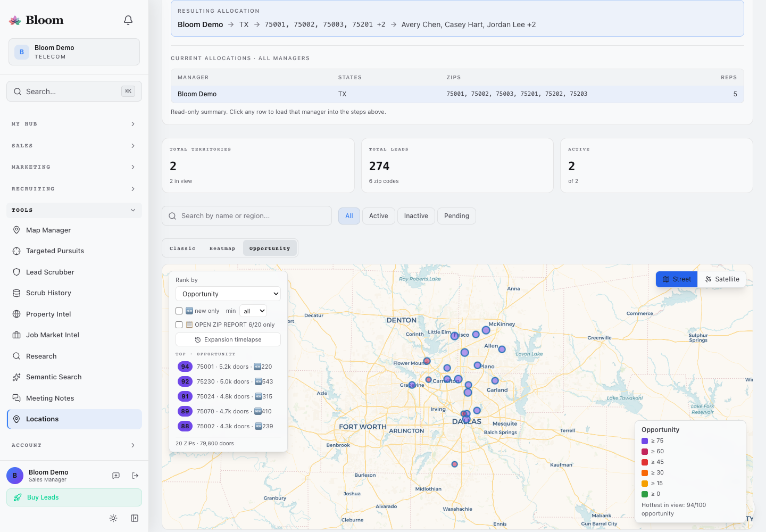The height and width of the screenshot is (532, 766).
Task: Filter territories by All
Action: tap(349, 216)
